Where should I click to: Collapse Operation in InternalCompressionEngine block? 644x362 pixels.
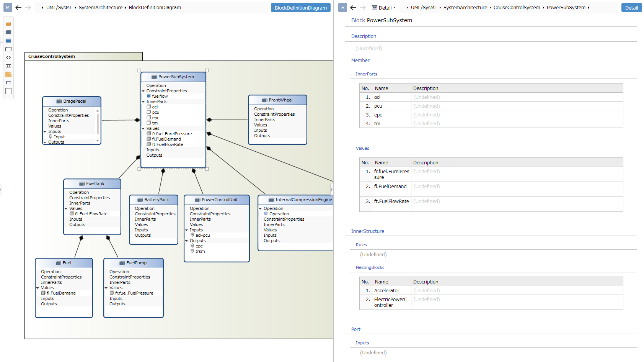[261, 209]
